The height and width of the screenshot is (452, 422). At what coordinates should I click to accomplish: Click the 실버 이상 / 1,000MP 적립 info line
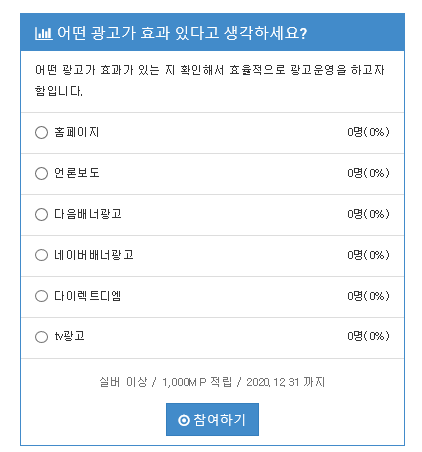coord(212,382)
